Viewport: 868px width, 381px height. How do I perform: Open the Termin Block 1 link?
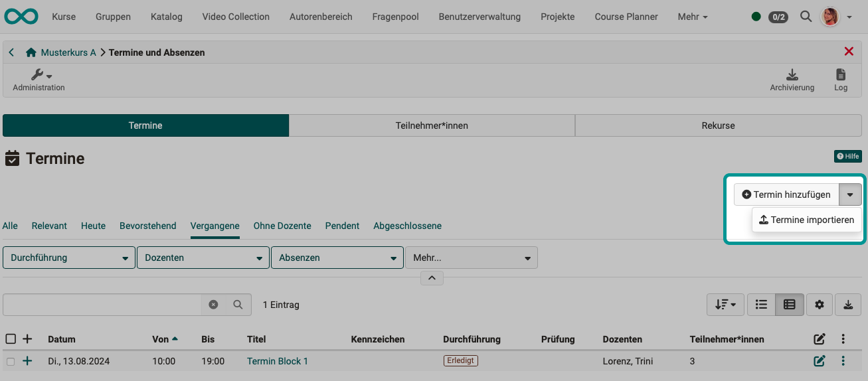(277, 361)
